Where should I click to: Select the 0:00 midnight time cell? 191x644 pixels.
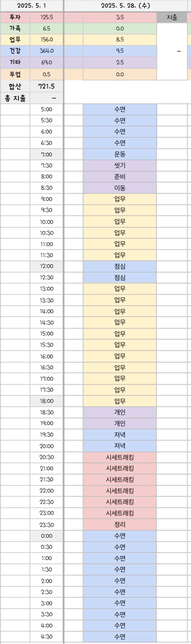pos(46,536)
